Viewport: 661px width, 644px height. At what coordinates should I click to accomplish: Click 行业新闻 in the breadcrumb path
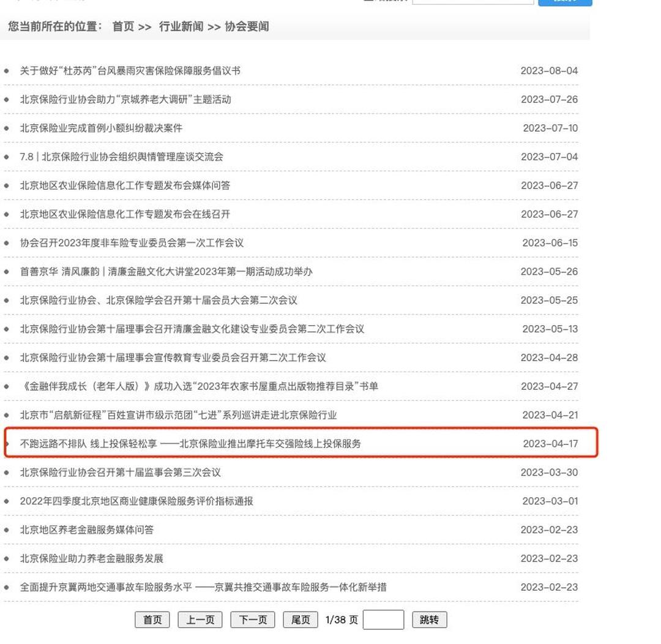[181, 26]
